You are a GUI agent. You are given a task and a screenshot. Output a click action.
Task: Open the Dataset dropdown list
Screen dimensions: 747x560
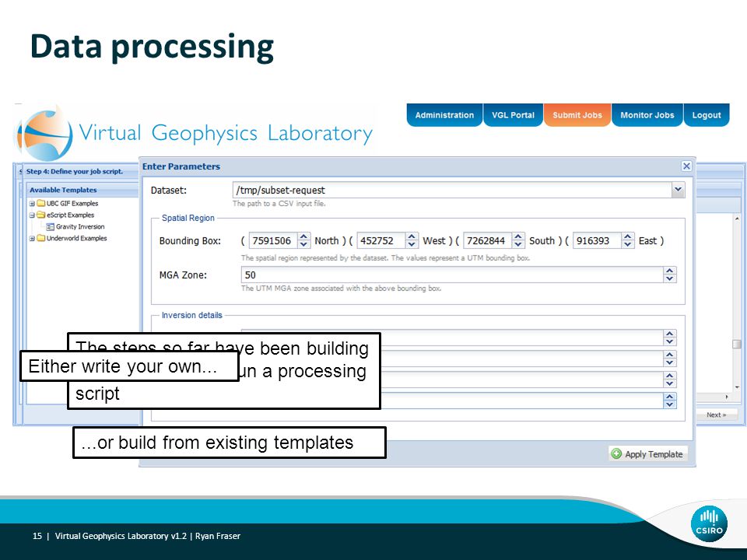point(678,190)
